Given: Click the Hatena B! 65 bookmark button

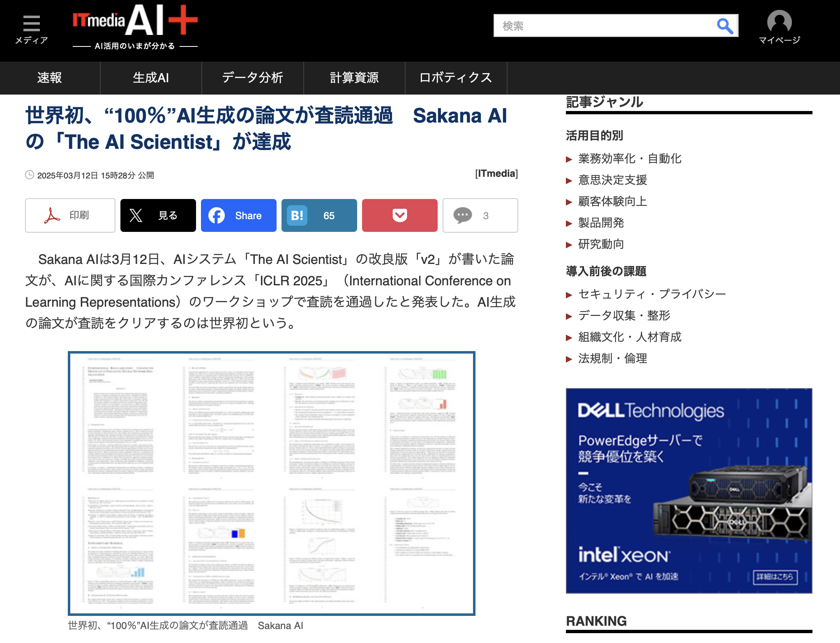Looking at the screenshot, I should point(319,215).
